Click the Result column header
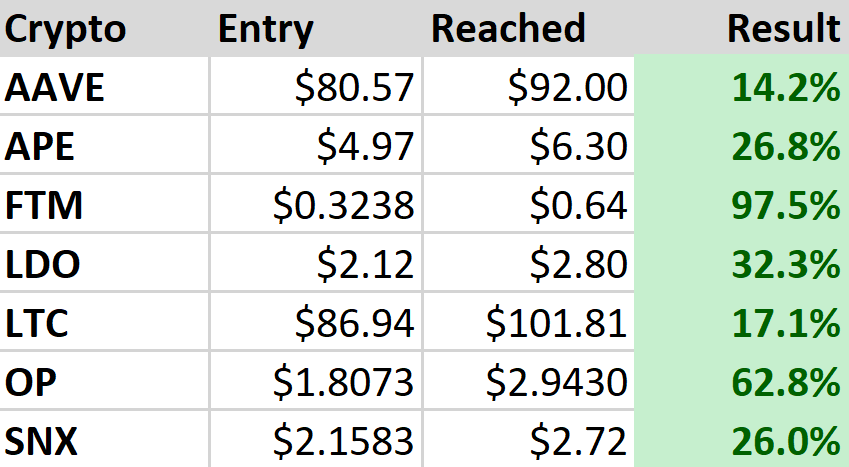The height and width of the screenshot is (467, 849). point(784,29)
